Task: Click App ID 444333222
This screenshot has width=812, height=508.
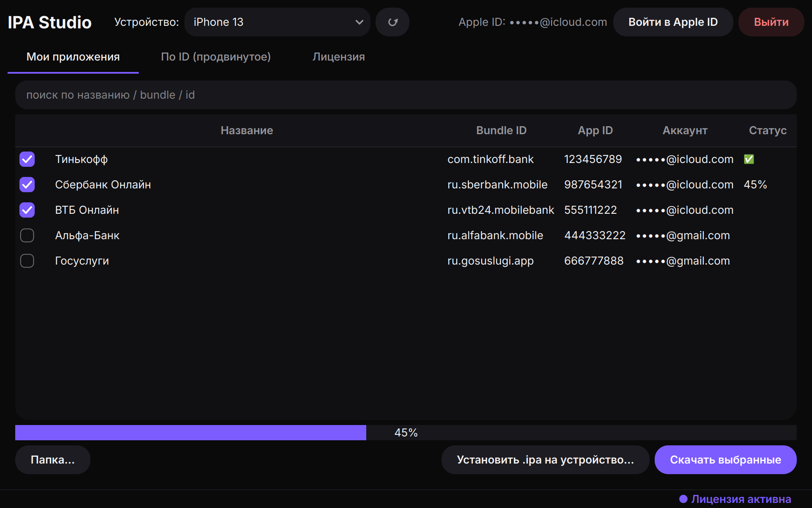Action: point(595,235)
